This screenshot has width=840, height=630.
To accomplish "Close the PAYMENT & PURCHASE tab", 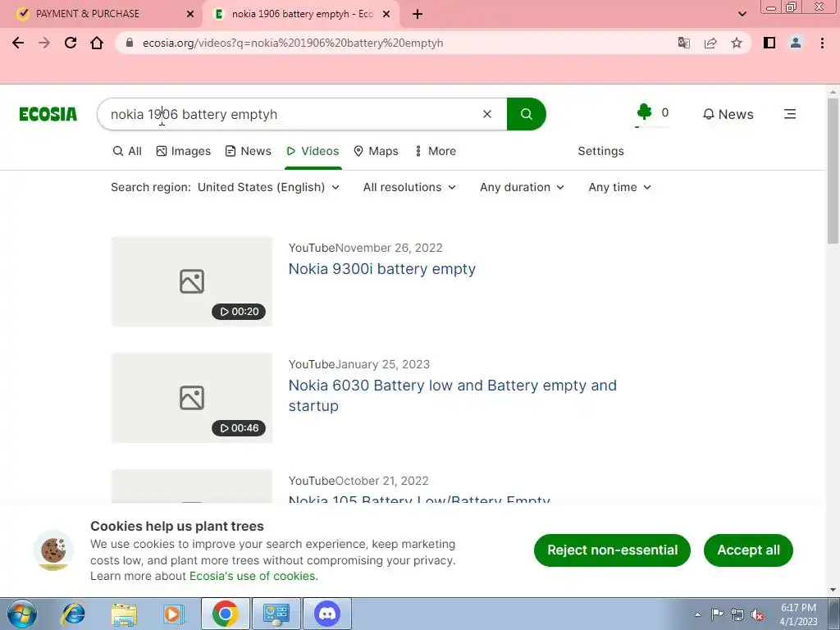I will pyautogui.click(x=190, y=14).
